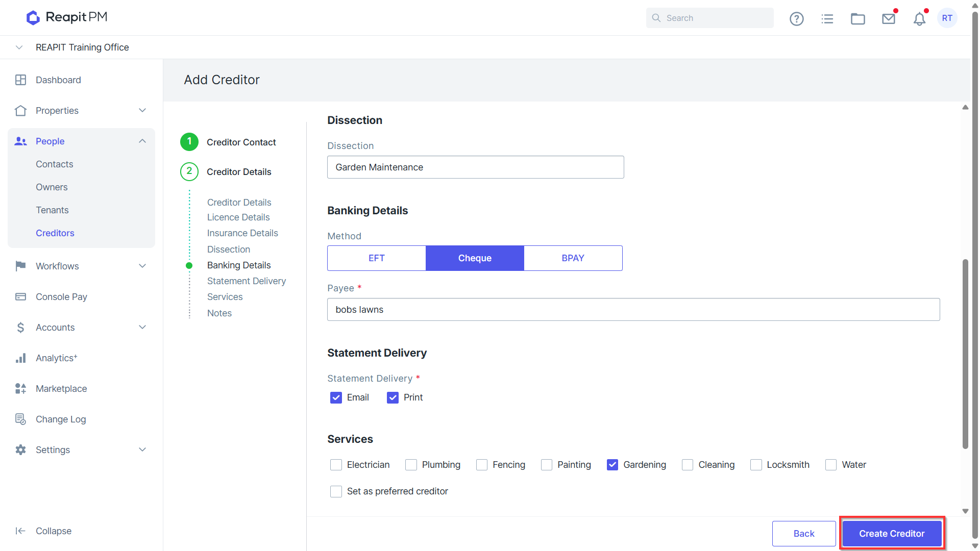The height and width of the screenshot is (551, 980).
Task: Untick the Gardening service checkbox
Action: 612,465
